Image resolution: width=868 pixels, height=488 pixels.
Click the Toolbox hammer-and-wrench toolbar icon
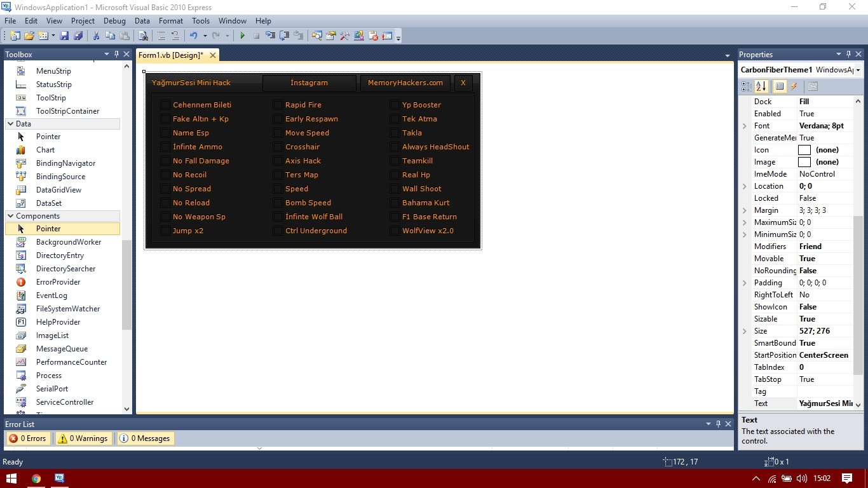point(345,36)
